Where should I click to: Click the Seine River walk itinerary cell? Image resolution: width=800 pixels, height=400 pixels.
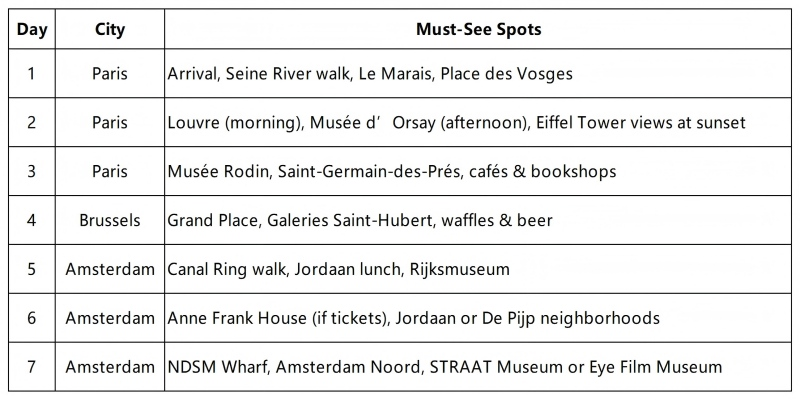click(x=370, y=74)
